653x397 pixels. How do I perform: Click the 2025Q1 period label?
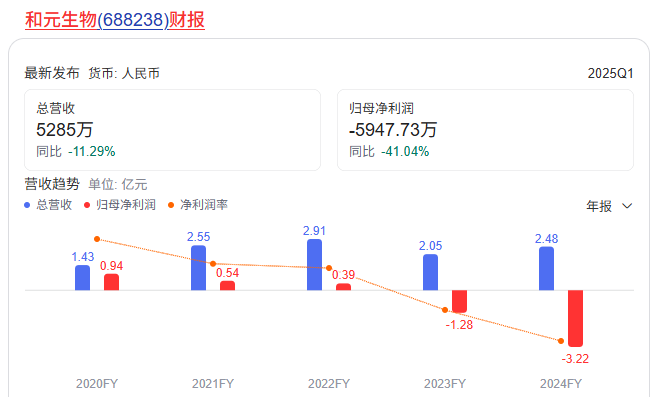click(x=610, y=73)
